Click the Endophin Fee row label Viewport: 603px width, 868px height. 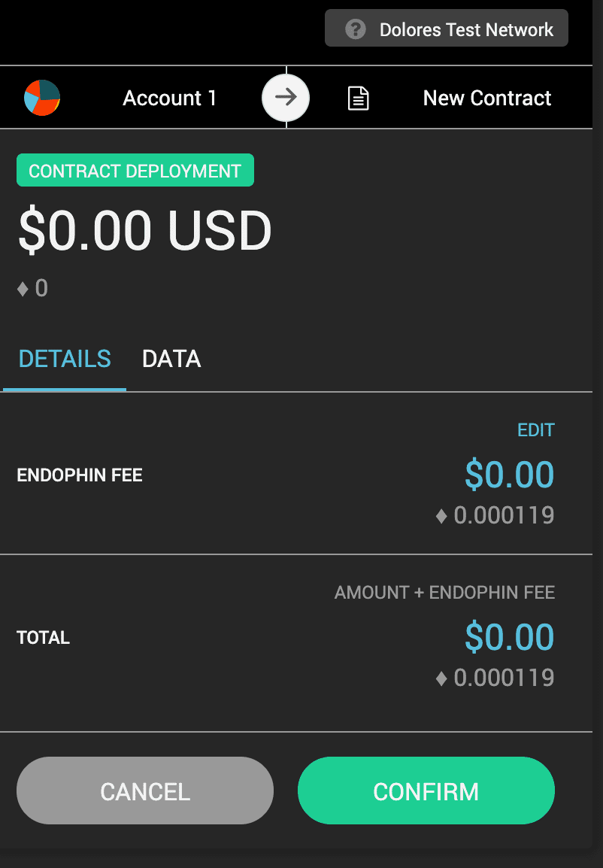pos(80,475)
